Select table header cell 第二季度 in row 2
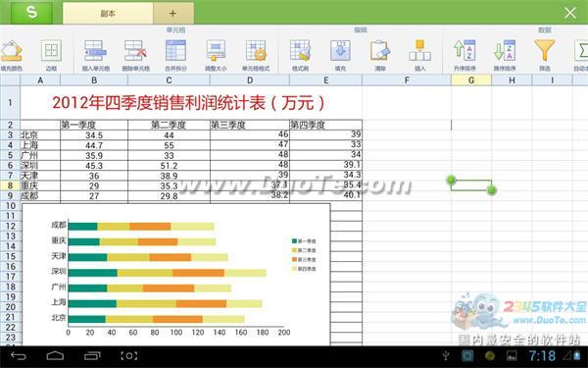The height and width of the screenshot is (368, 588). (169, 125)
